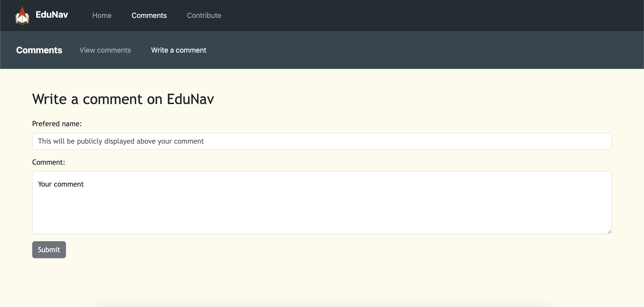Select the Write a comment tab
The height and width of the screenshot is (307, 644).
click(x=178, y=50)
